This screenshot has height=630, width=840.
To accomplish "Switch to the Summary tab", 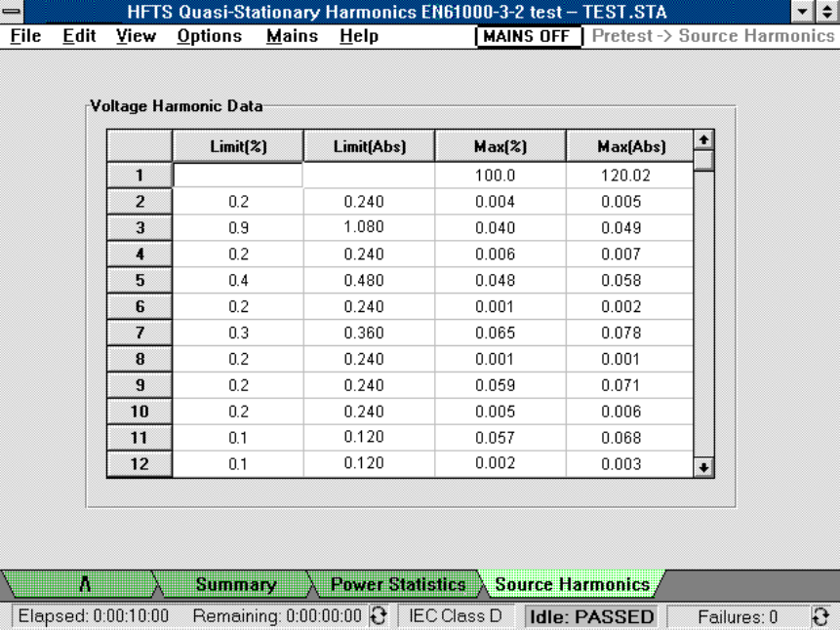I will (x=235, y=585).
